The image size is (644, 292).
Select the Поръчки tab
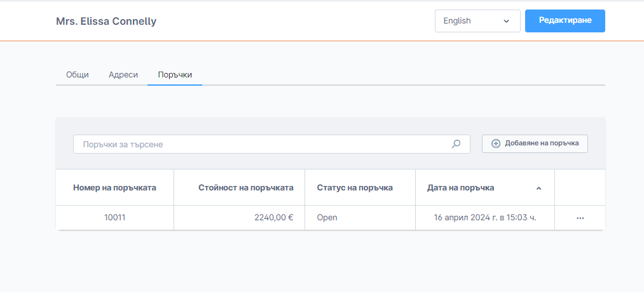point(175,74)
